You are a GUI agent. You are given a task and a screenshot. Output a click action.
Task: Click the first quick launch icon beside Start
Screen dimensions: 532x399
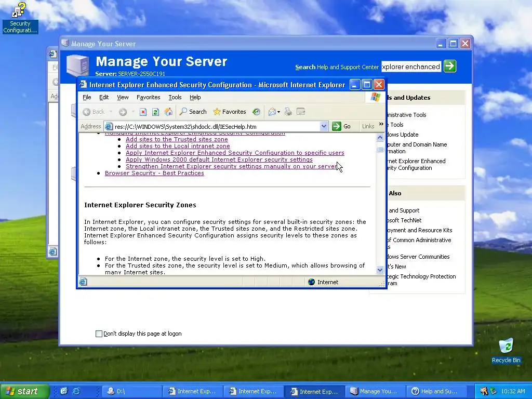(x=64, y=391)
